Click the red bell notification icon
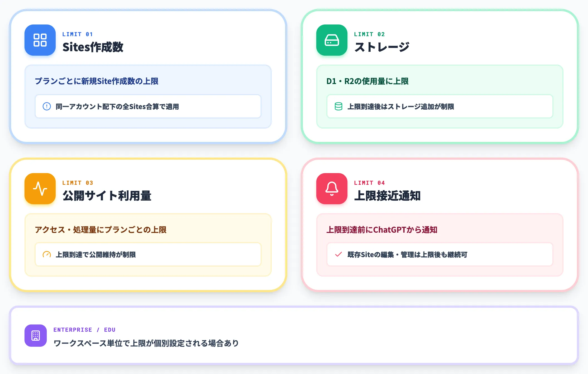Image resolution: width=588 pixels, height=374 pixels. pyautogui.click(x=332, y=189)
